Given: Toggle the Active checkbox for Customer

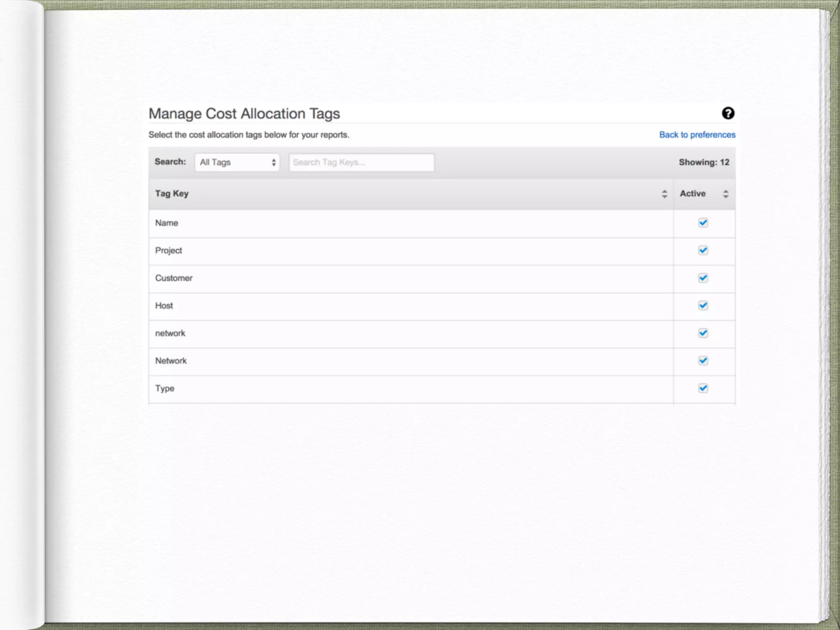Looking at the screenshot, I should [x=703, y=278].
